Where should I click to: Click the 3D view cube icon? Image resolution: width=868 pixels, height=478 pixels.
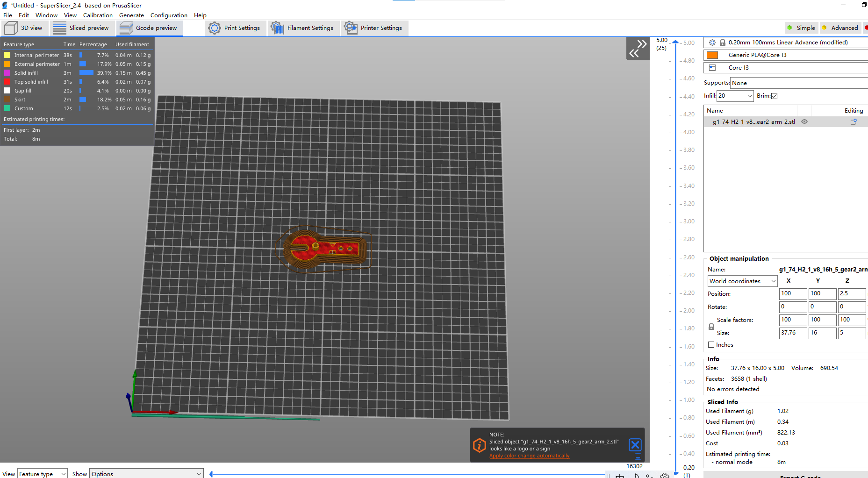[11, 28]
